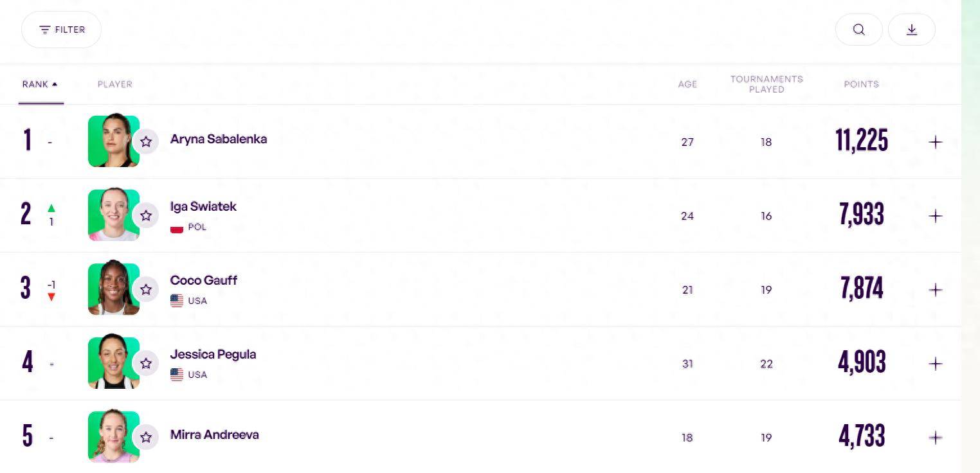Expand Aryna Sabalenka's row with plus

click(936, 142)
